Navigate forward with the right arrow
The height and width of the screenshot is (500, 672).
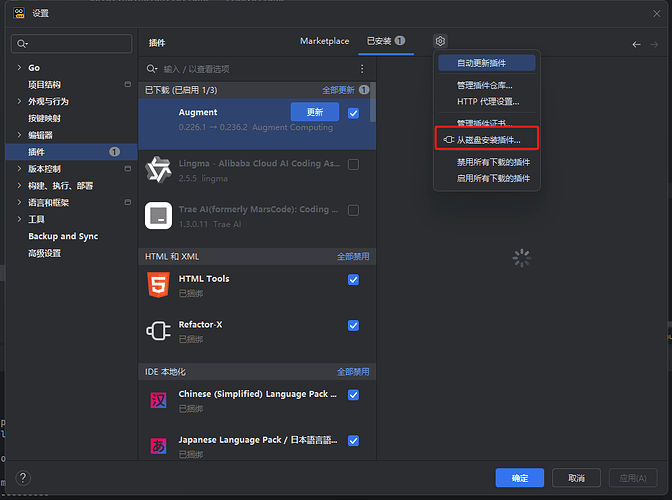click(x=654, y=44)
